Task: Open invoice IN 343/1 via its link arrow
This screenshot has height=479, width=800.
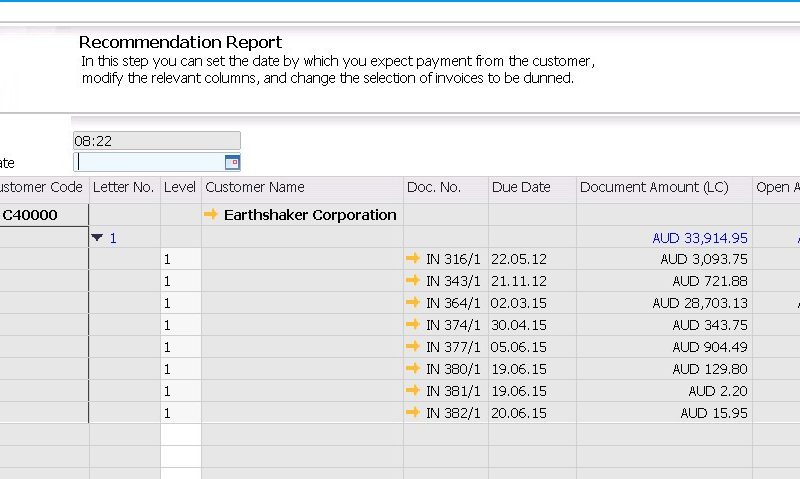Action: (x=413, y=281)
